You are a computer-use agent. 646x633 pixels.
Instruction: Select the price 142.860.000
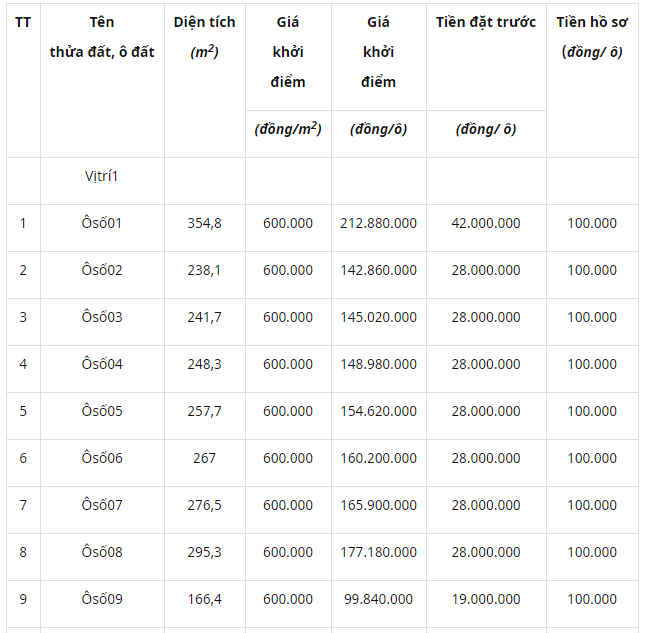click(378, 270)
